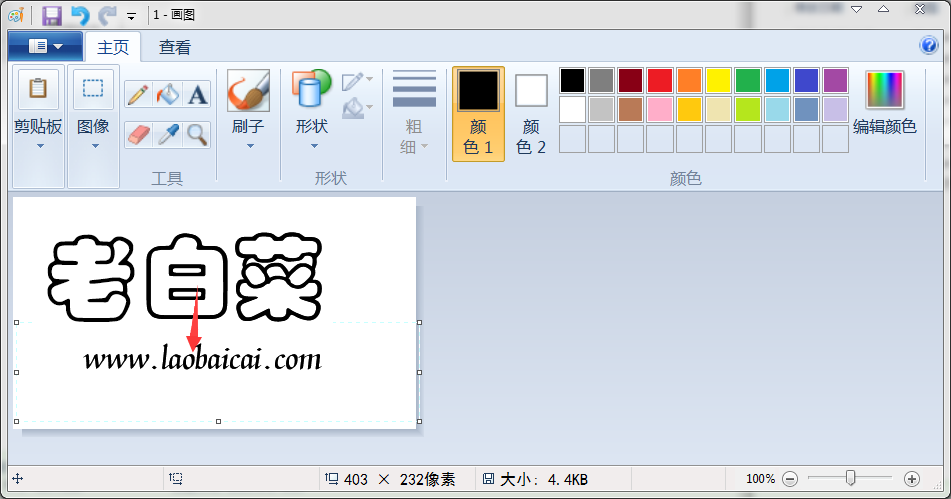
Task: Open the Paint Help question mark icon
Action: point(929,45)
